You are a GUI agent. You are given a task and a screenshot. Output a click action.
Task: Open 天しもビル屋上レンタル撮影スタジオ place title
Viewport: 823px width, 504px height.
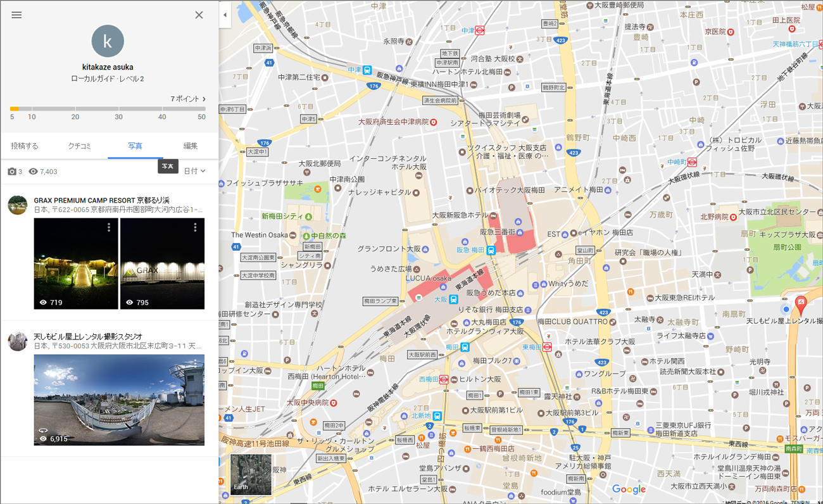pos(88,336)
